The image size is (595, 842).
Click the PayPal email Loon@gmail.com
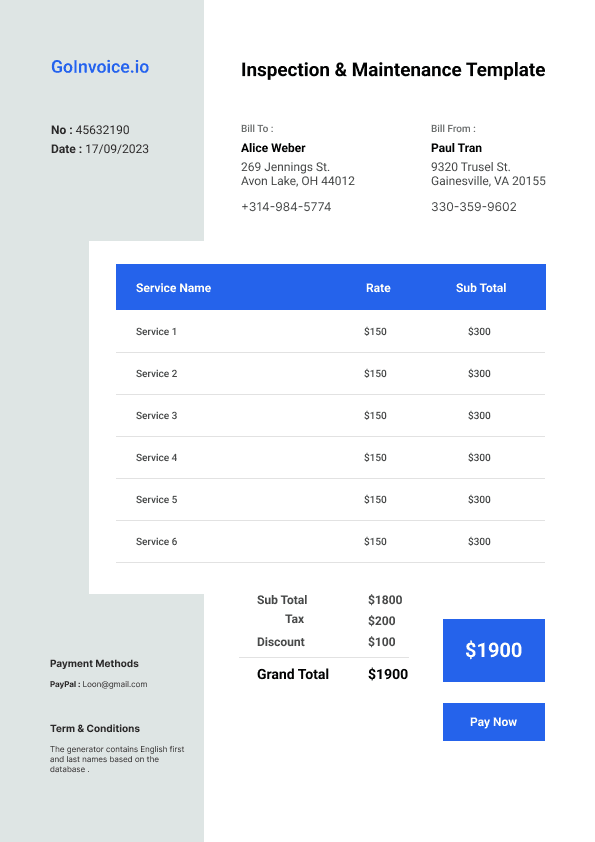point(115,684)
